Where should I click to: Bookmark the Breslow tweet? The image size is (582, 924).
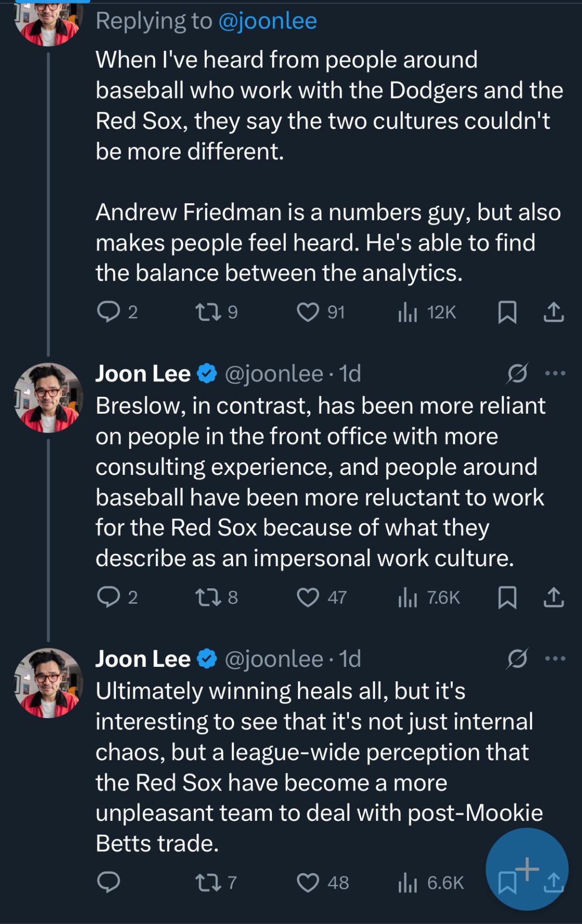507,598
